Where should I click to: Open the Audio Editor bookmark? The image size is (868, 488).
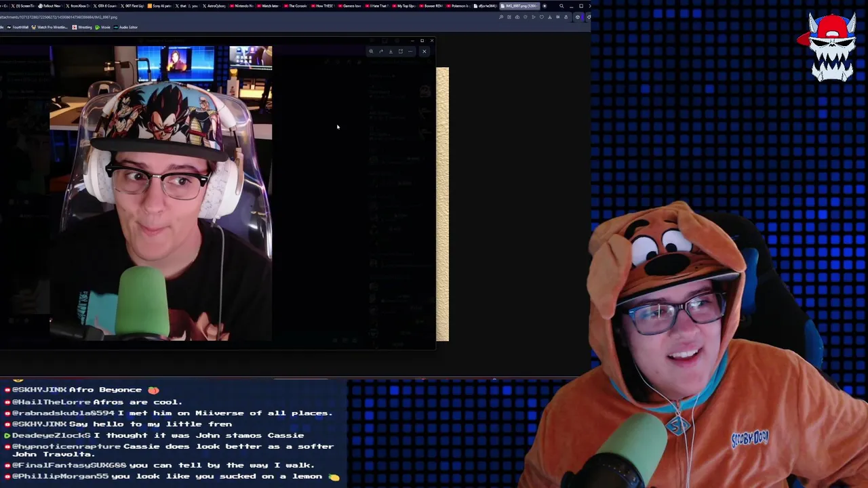point(125,27)
